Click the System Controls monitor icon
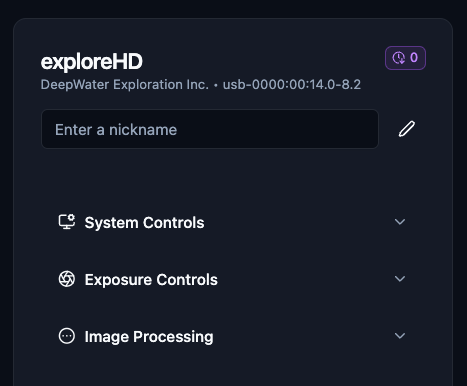The width and height of the screenshot is (467, 386). [67, 222]
